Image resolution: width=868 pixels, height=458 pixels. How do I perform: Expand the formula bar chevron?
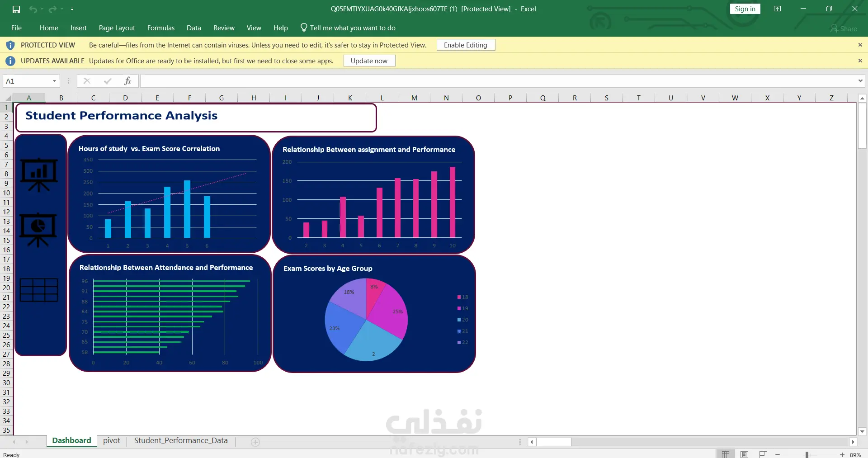860,81
